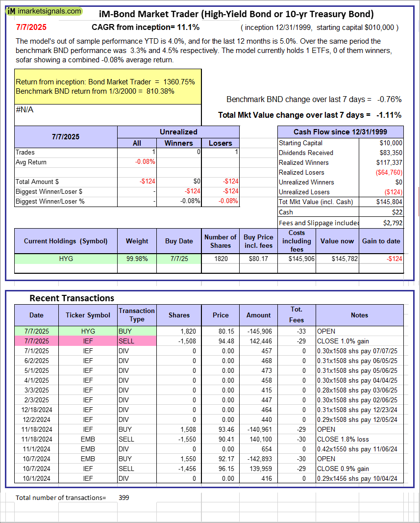Click the Fees and Slippage value $2,792

[381, 223]
